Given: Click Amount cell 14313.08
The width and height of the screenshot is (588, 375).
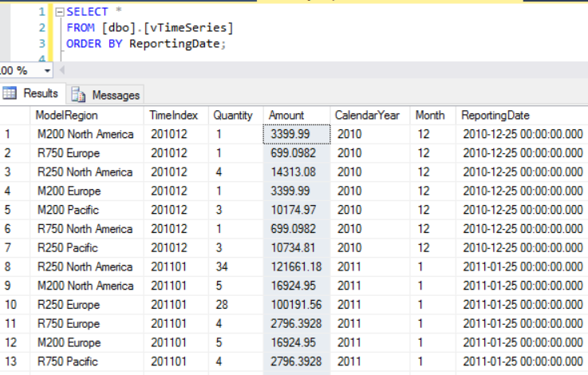Looking at the screenshot, I should (x=297, y=172).
